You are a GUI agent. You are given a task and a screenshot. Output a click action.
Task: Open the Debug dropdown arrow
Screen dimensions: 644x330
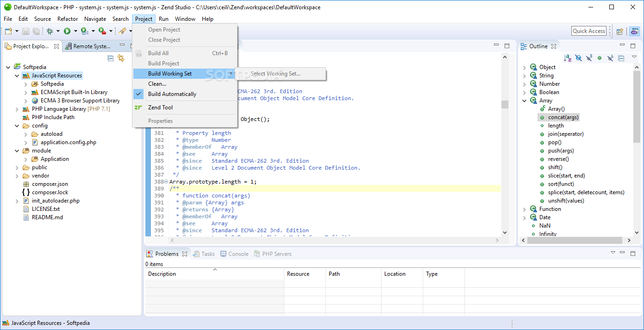click(x=58, y=31)
